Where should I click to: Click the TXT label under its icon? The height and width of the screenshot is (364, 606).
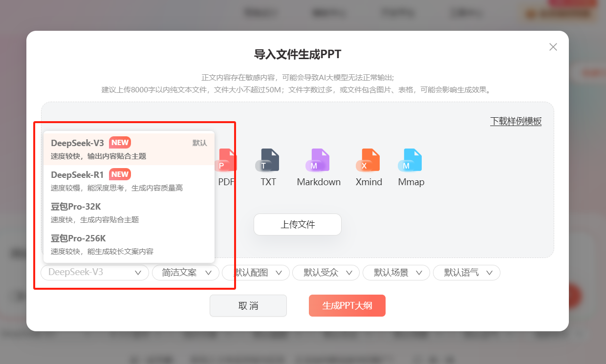[268, 182]
